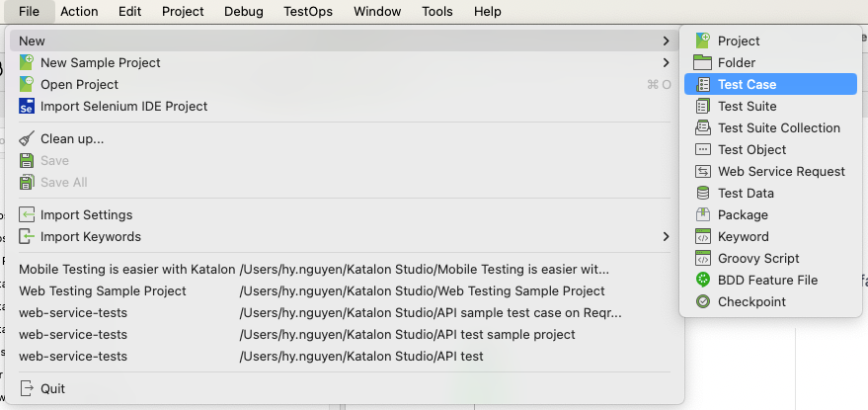The width and height of the screenshot is (868, 410).
Task: Click the Test Suite Collection icon
Action: [x=703, y=127]
